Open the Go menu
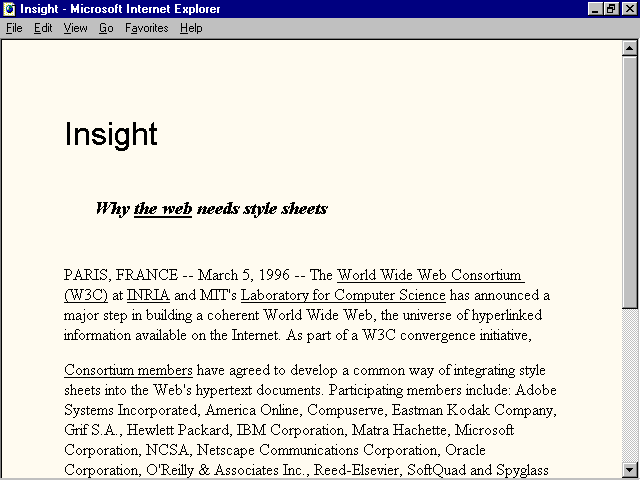640x480 pixels. click(x=106, y=28)
